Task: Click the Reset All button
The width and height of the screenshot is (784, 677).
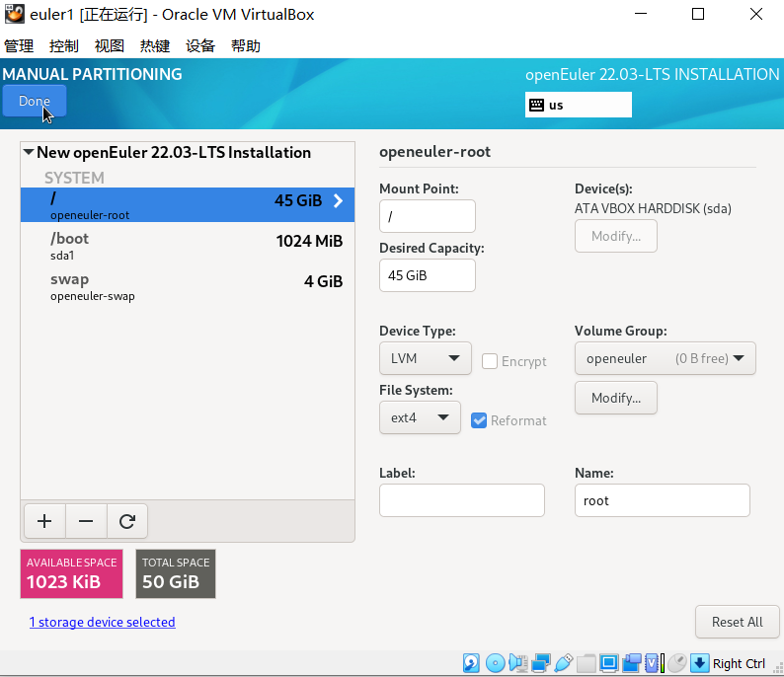Action: pyautogui.click(x=737, y=622)
